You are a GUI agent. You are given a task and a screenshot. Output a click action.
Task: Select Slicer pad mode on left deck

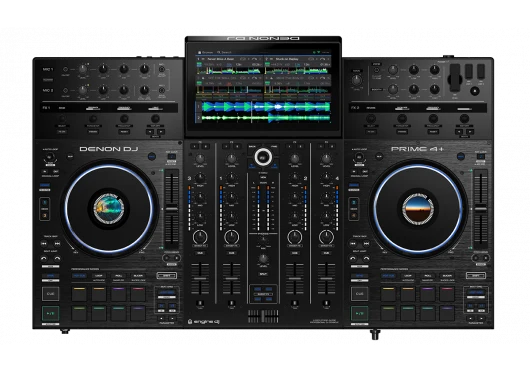[138, 276]
